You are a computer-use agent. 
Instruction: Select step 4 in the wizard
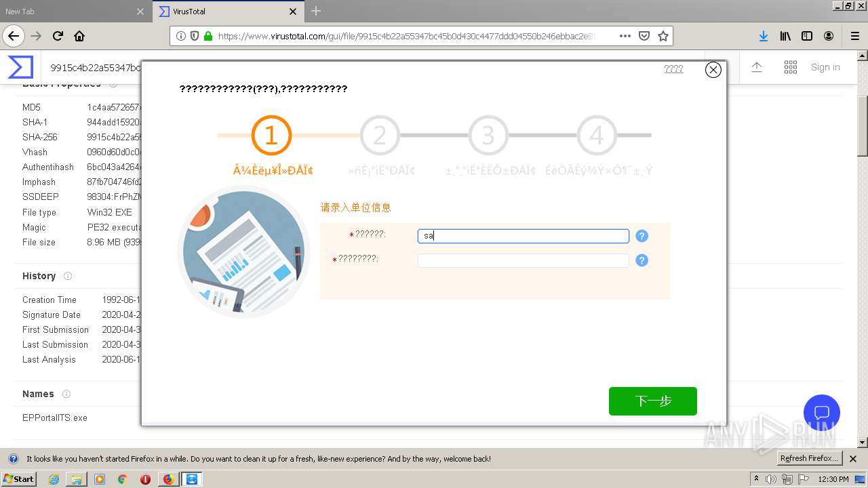[597, 136]
